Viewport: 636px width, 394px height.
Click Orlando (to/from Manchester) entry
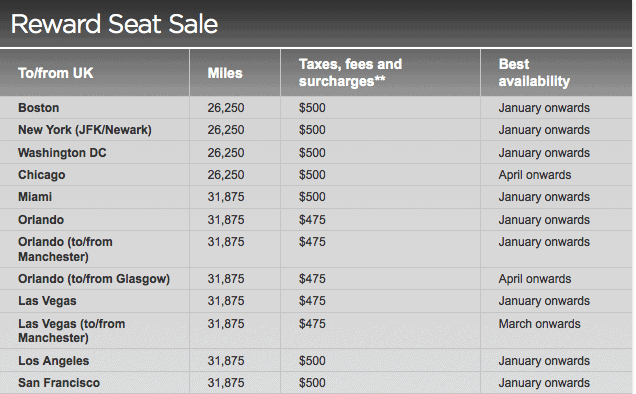click(x=65, y=249)
